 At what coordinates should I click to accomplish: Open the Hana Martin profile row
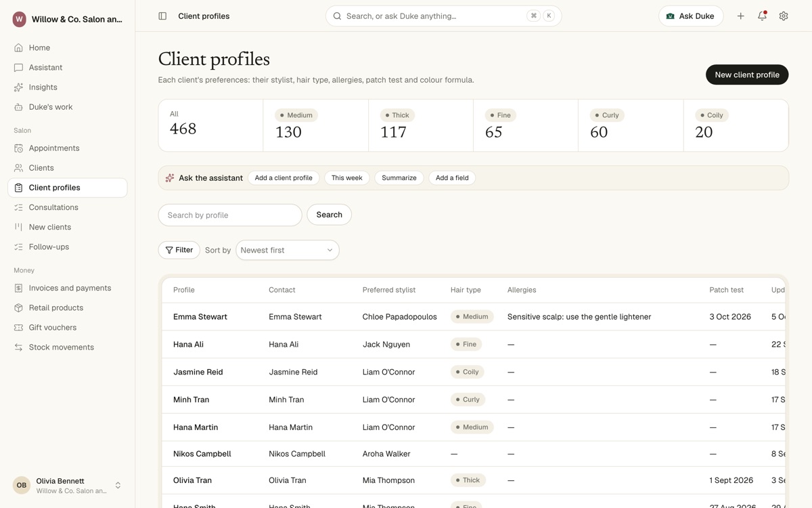tap(474, 427)
